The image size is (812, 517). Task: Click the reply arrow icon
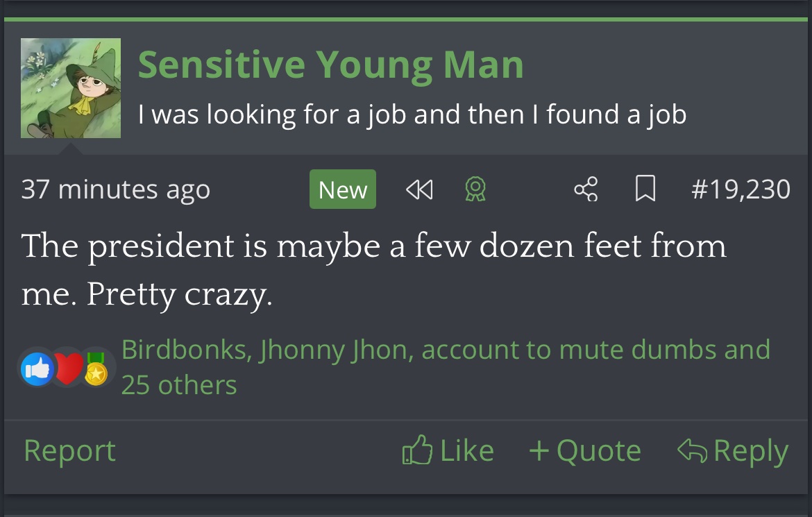tap(692, 450)
